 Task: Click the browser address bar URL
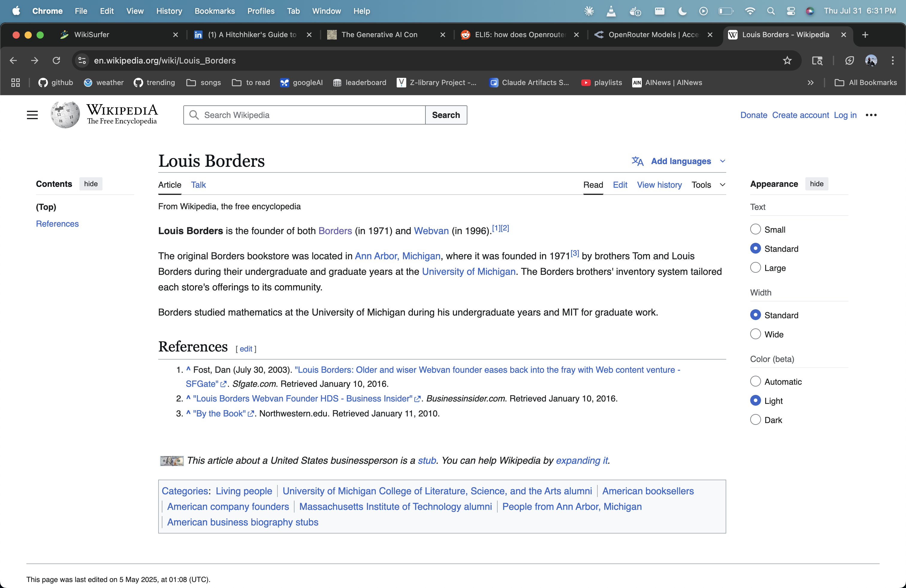coord(164,60)
